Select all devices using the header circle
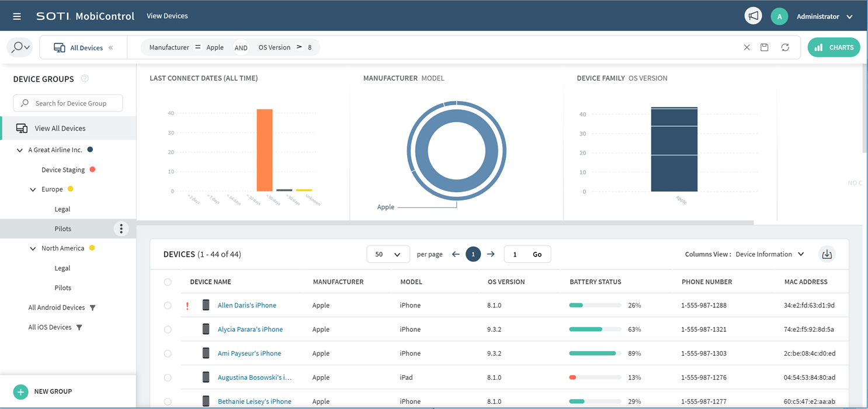868x409 pixels. click(x=168, y=282)
